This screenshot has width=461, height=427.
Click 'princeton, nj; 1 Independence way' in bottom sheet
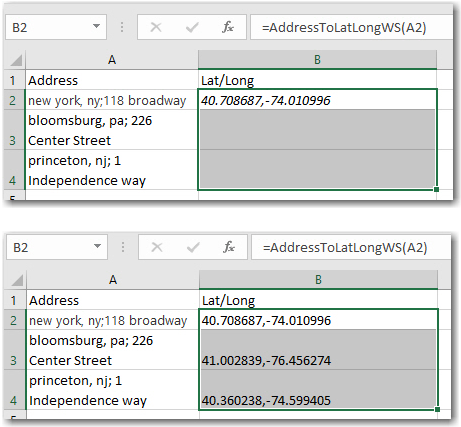(113, 390)
